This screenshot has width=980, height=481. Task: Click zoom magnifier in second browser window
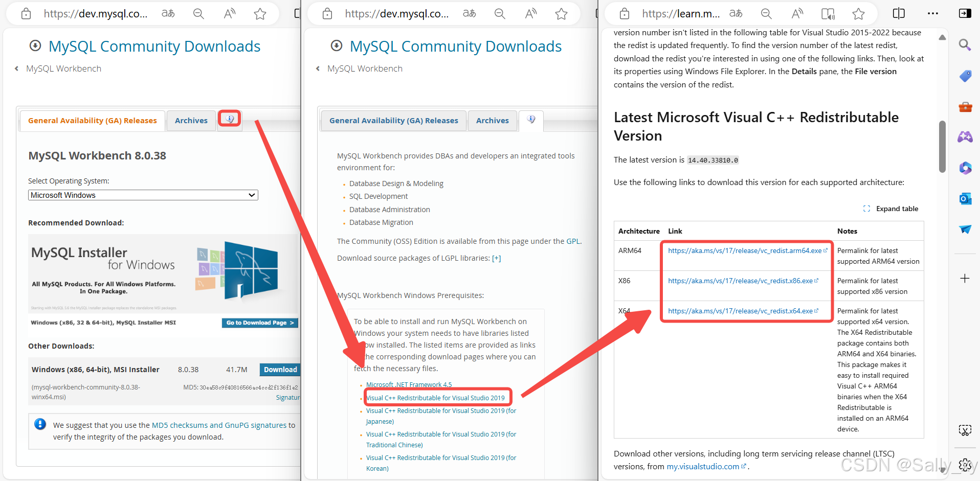pyautogui.click(x=500, y=14)
